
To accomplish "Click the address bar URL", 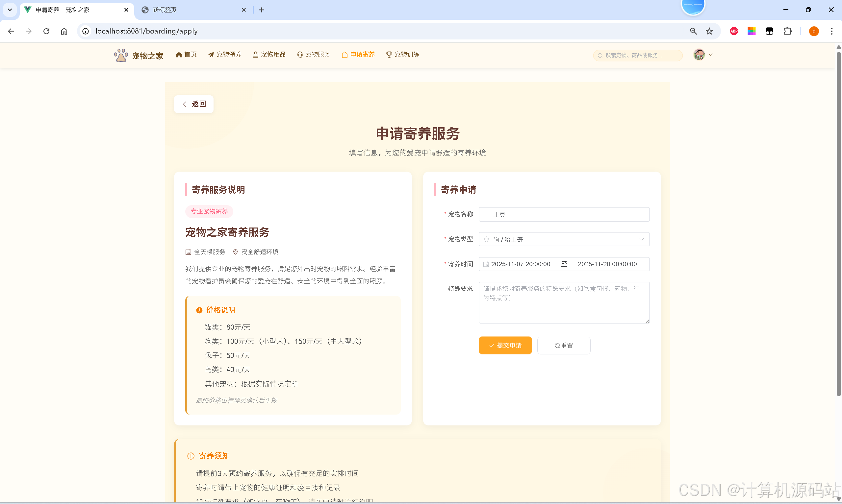I will [x=146, y=31].
